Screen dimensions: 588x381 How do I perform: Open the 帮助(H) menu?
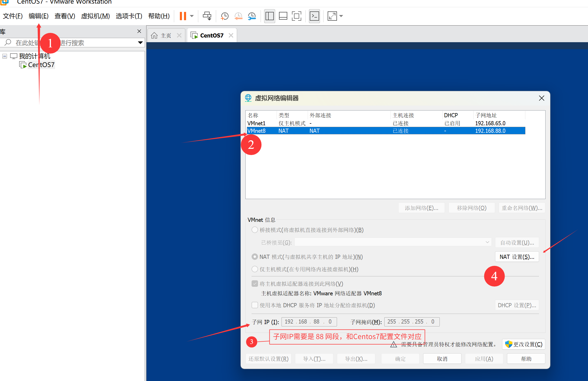159,16
